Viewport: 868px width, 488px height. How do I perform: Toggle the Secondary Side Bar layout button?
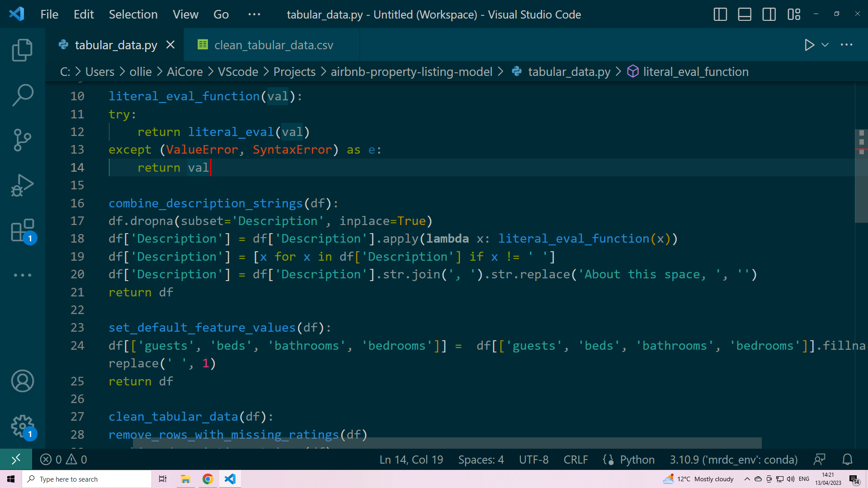(769, 14)
